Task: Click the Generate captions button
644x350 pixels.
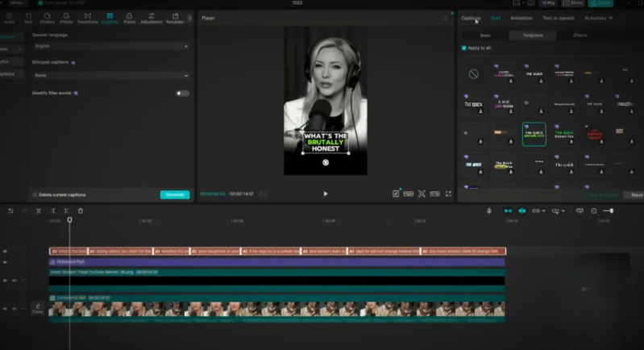Action: tap(175, 194)
